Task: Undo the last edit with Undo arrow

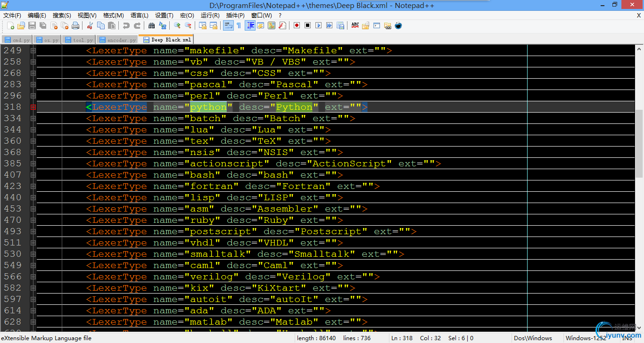Action: click(126, 25)
